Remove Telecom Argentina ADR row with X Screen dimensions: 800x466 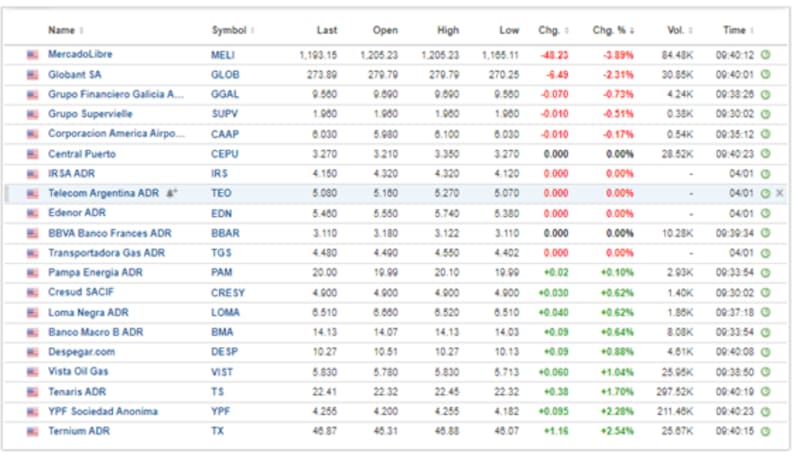click(x=780, y=193)
